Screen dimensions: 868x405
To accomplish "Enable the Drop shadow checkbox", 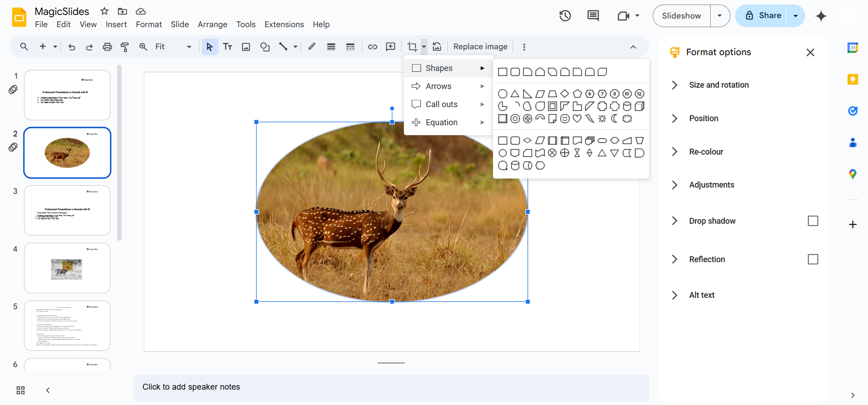I will (813, 221).
